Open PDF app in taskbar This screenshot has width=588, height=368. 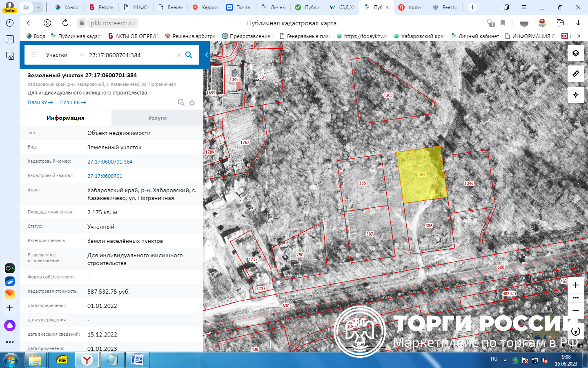click(62, 360)
